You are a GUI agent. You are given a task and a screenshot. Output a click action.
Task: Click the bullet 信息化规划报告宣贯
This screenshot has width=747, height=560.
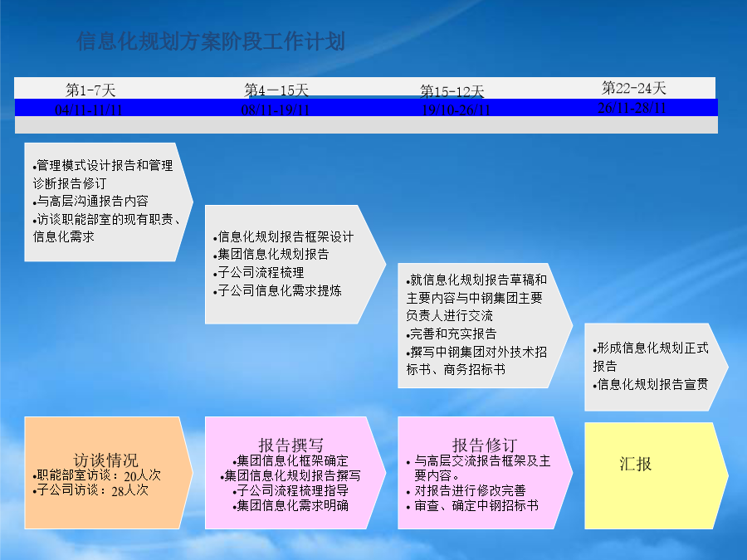(651, 384)
